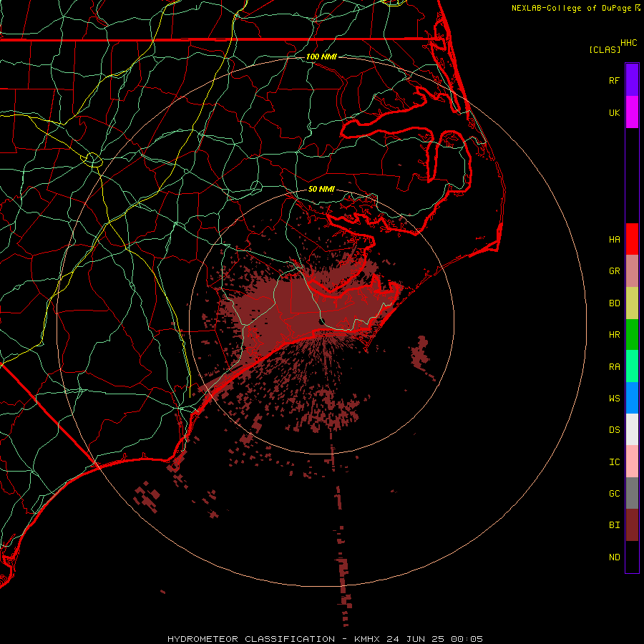Click the gray GC legend color swatch
The height and width of the screenshot is (644, 644).
pyautogui.click(x=632, y=493)
